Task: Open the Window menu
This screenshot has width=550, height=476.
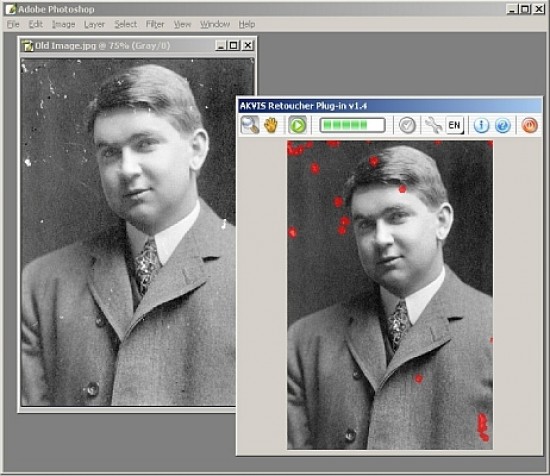Action: coord(215,24)
